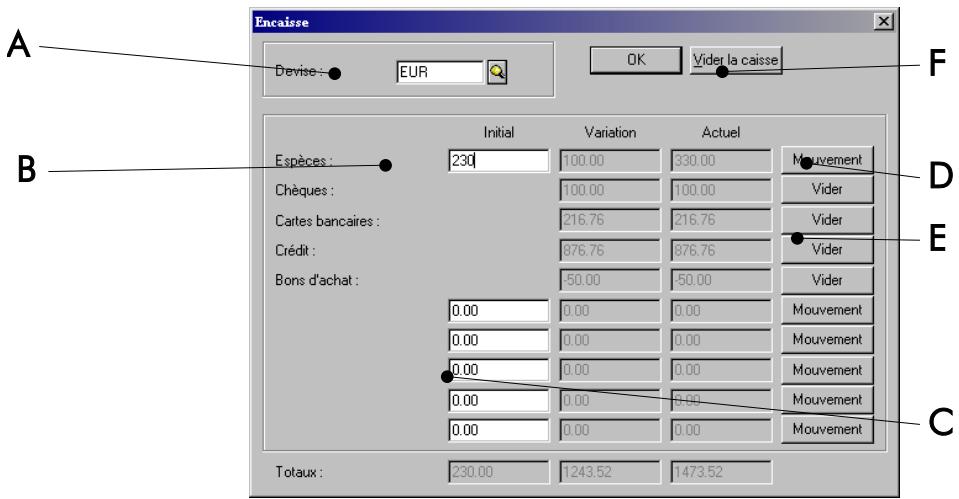Viewport: 959px width, 499px height.
Task: Click the OK button
Action: [x=635, y=60]
